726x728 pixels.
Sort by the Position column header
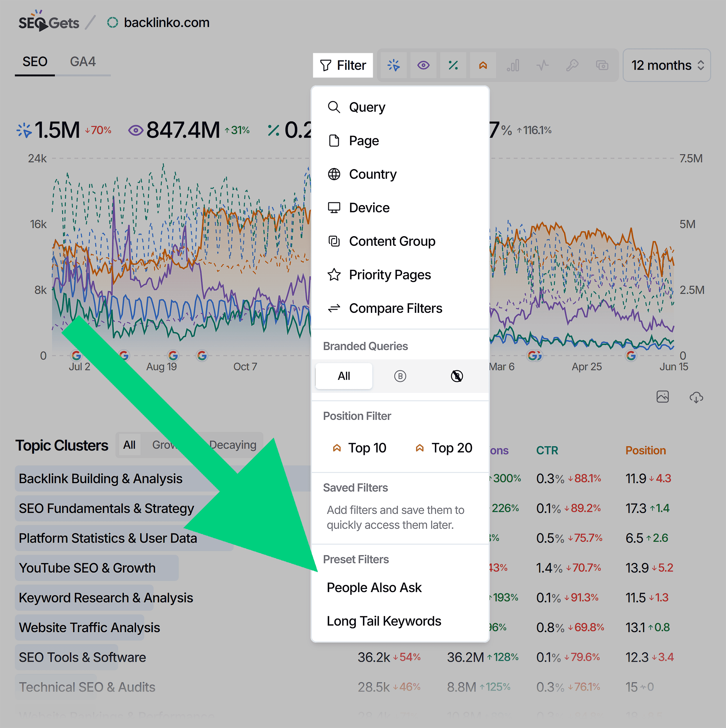645,451
